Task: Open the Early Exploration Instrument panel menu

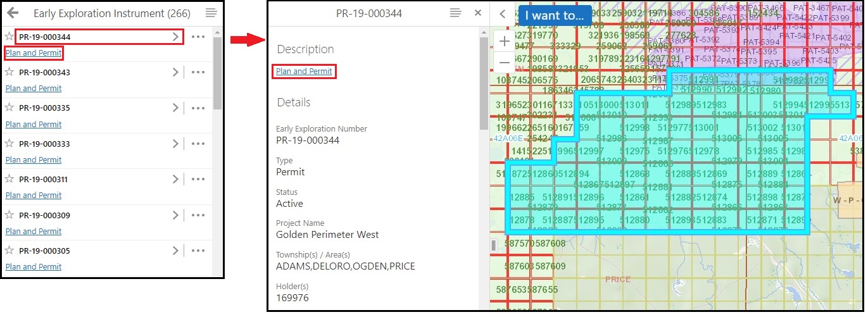Action: tap(211, 13)
